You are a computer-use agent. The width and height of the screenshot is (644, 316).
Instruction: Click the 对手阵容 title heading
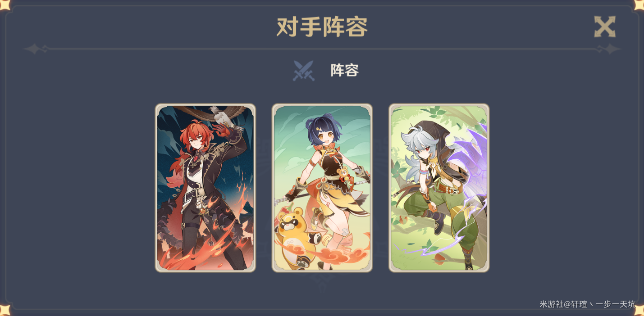pos(322,27)
